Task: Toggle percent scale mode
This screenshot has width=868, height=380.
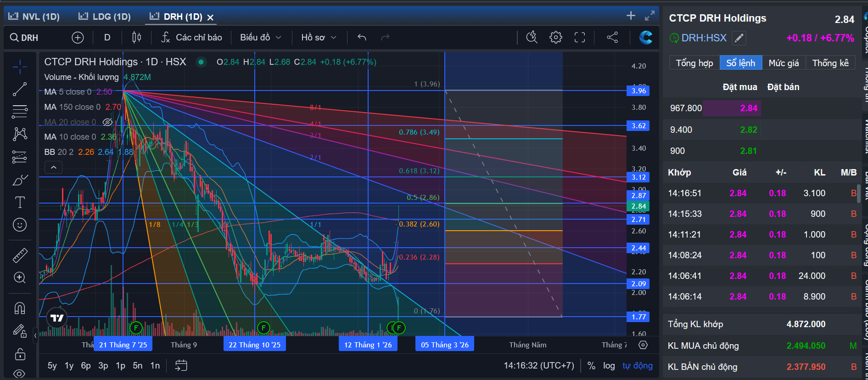Action: point(591,366)
